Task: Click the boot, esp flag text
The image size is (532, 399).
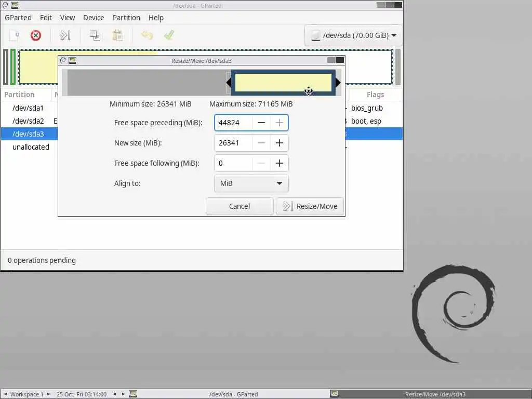Action: [366, 121]
